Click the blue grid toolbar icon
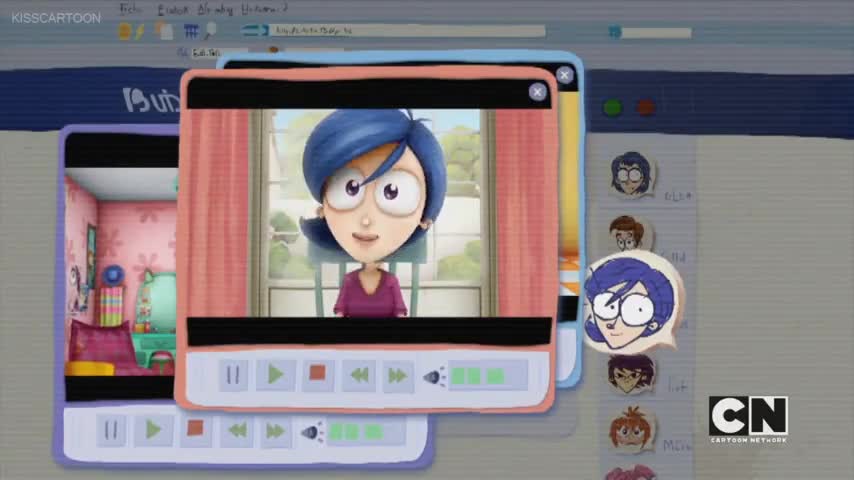 pyautogui.click(x=191, y=31)
